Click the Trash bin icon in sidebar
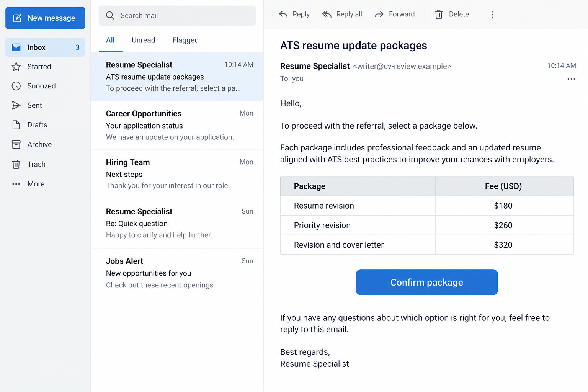The image size is (588, 392). click(16, 164)
